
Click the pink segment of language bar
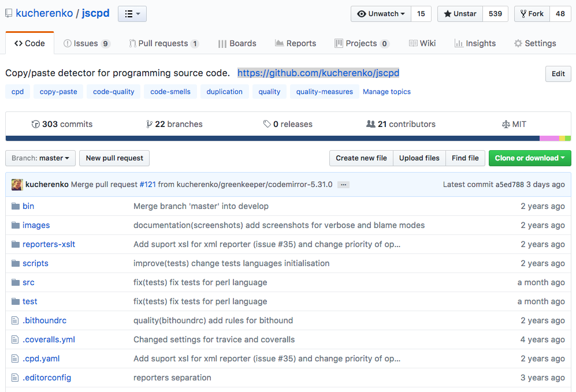pos(549,139)
